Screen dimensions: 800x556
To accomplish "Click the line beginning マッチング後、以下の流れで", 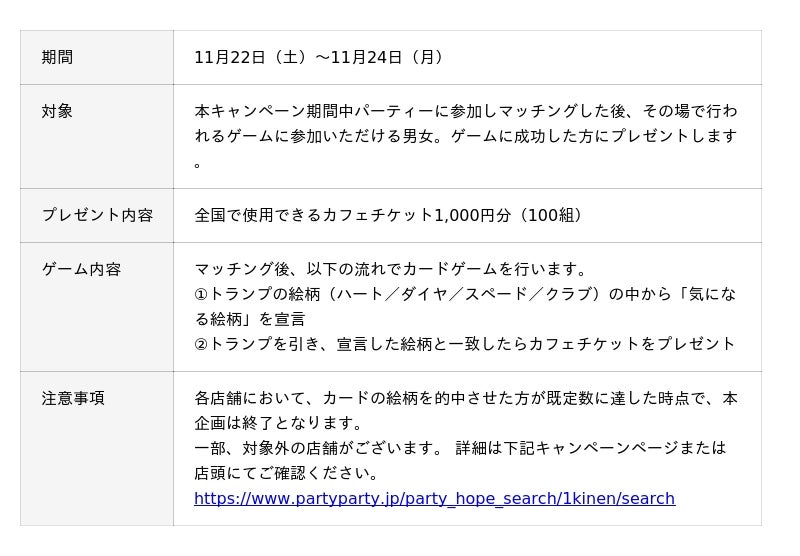I will pyautogui.click(x=390, y=269).
